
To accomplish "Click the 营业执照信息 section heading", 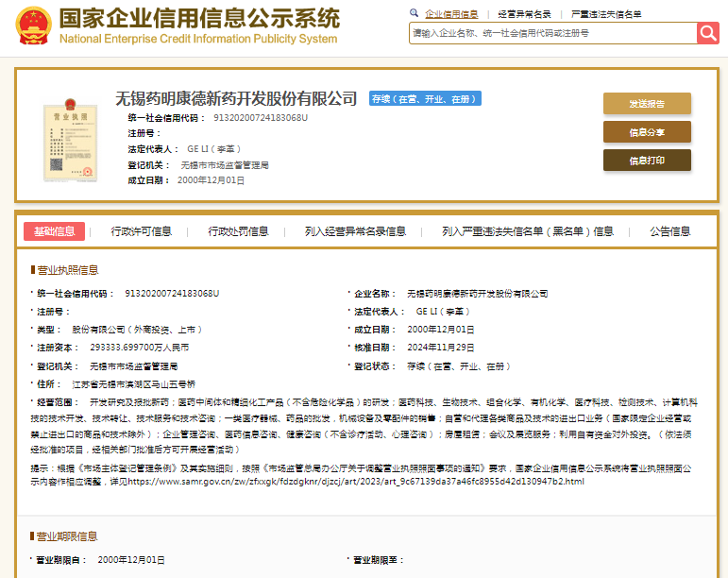I will tap(67, 270).
